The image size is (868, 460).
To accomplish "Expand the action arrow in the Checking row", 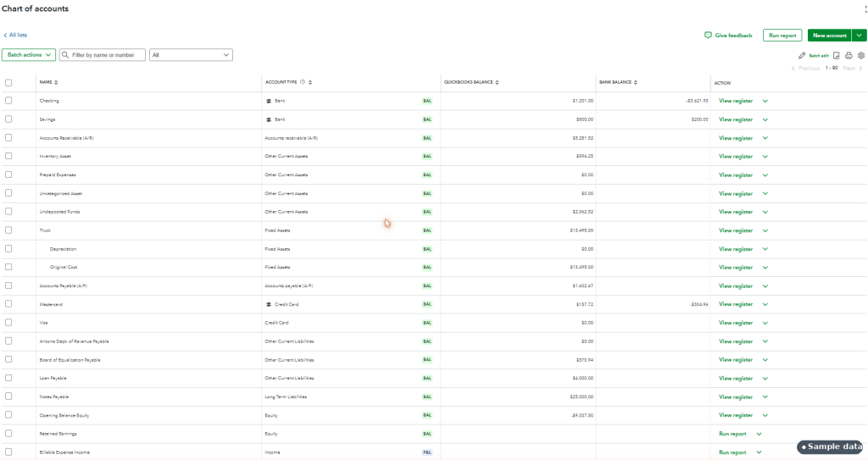I will coord(765,102).
